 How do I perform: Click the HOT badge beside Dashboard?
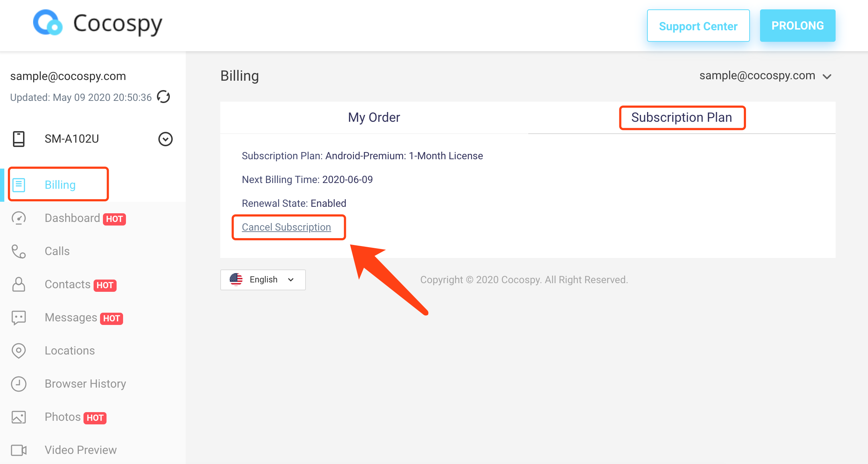[114, 219]
